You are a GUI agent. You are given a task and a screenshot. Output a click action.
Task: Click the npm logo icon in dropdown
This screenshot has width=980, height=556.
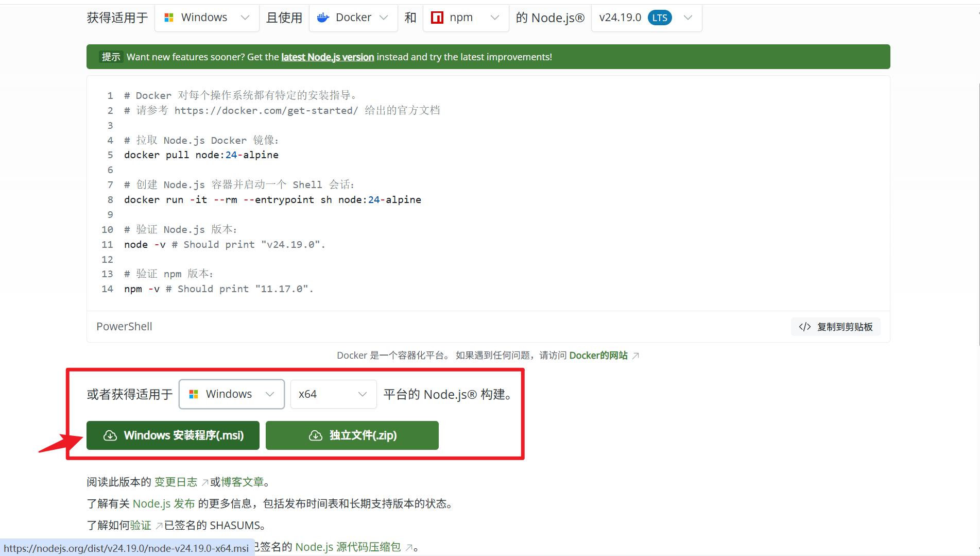(x=437, y=18)
